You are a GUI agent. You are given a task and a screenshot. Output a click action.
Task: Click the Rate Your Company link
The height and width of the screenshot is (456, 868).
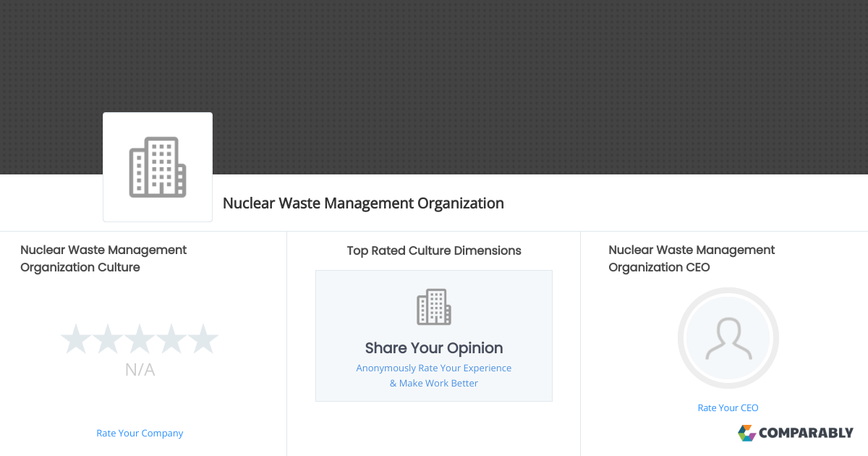(x=140, y=433)
